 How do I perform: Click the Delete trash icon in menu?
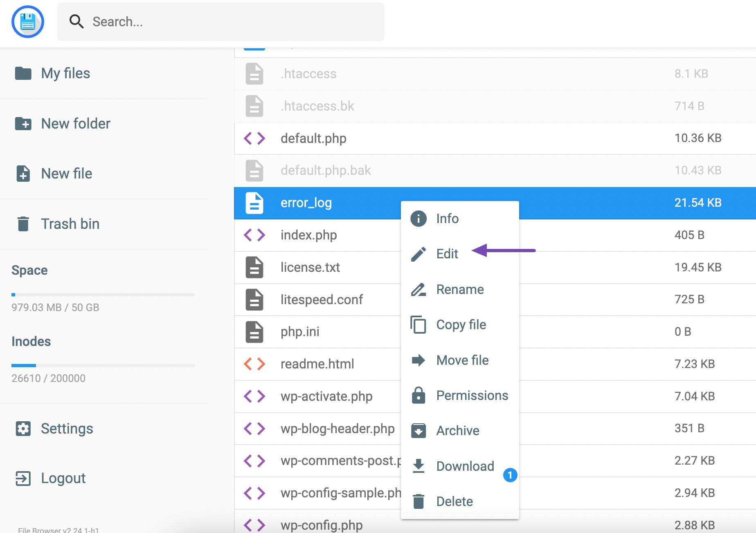tap(418, 501)
